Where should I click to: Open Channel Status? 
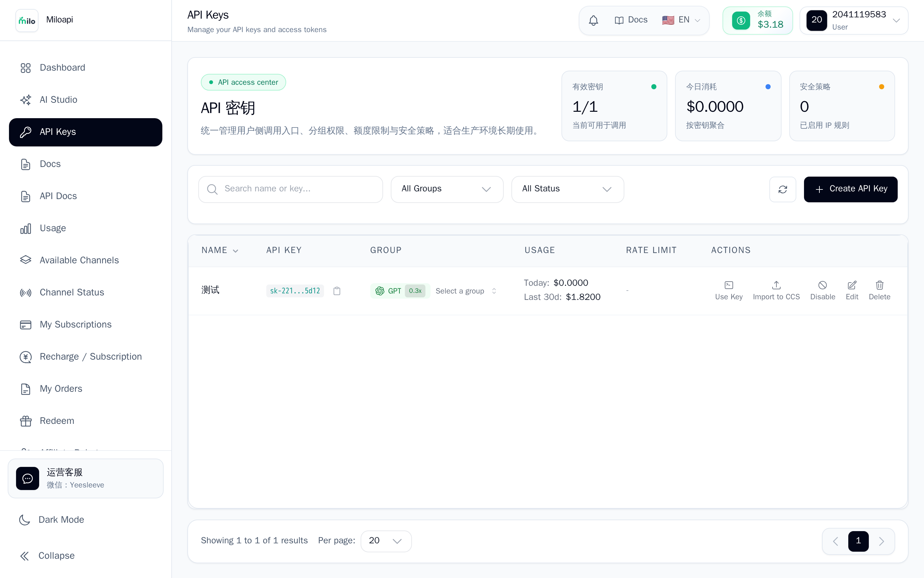click(x=86, y=293)
